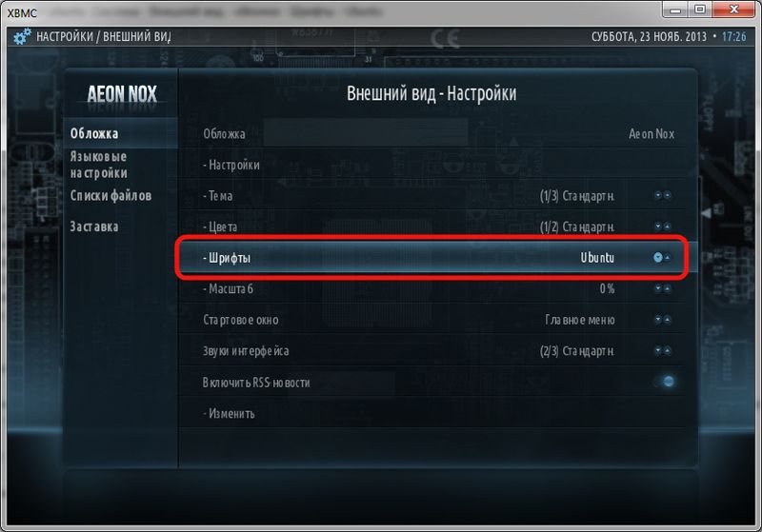Screen dimensions: 762x532
Task: Change Стартовое окно with the down arrow
Action: (x=658, y=320)
